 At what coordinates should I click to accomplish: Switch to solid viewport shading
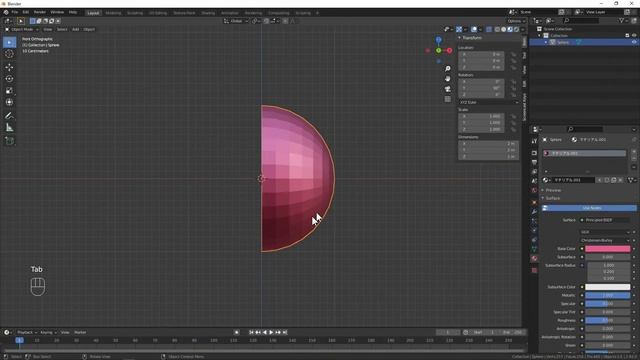pos(503,29)
